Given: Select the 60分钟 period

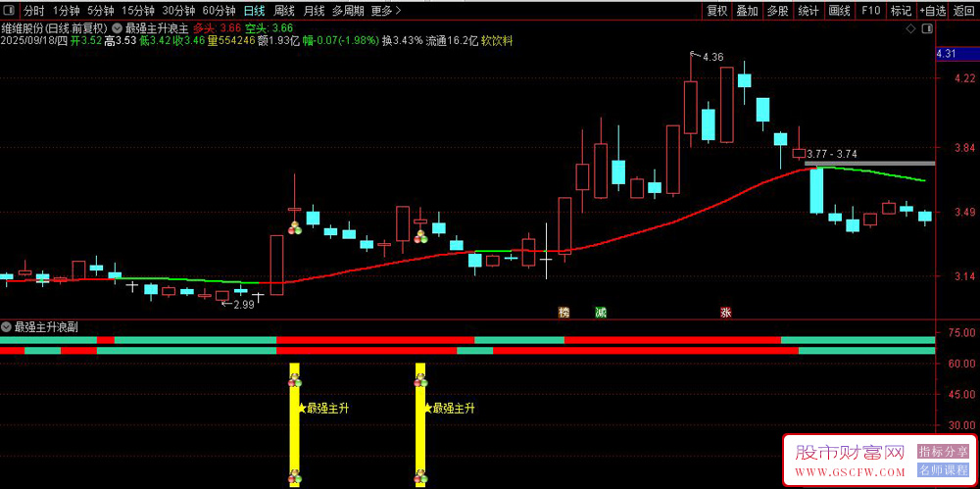Looking at the screenshot, I should click(x=220, y=11).
